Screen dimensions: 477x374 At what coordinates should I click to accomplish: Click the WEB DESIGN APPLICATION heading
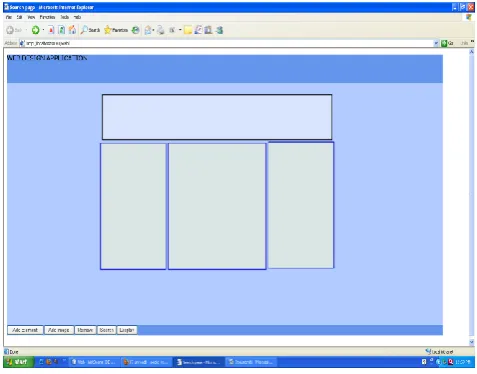[x=47, y=58]
